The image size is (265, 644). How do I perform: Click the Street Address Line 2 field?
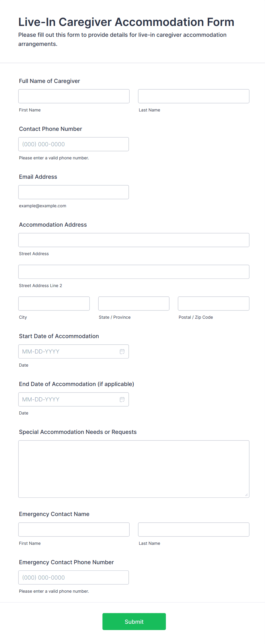click(134, 272)
